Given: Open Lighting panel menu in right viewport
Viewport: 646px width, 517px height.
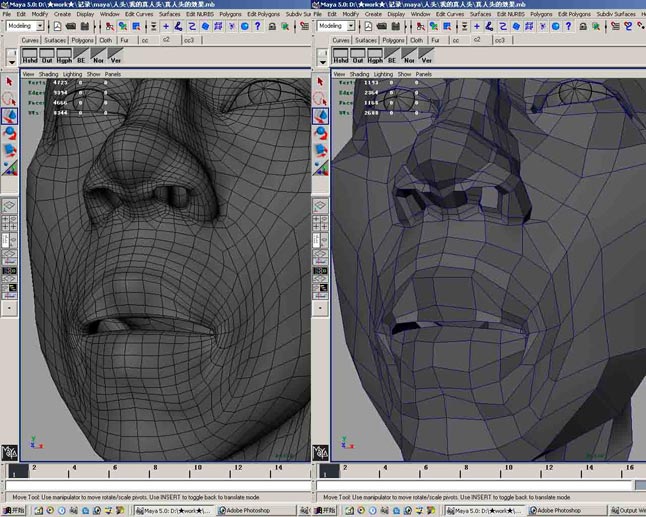Looking at the screenshot, I should click(x=383, y=74).
